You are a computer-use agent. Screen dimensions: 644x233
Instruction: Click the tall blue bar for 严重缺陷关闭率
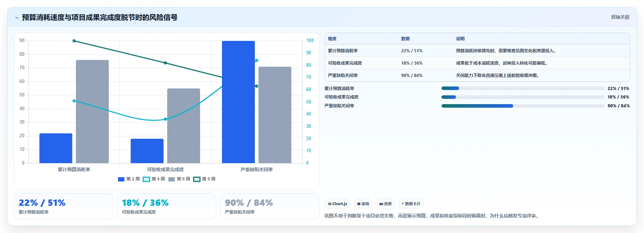click(x=238, y=102)
